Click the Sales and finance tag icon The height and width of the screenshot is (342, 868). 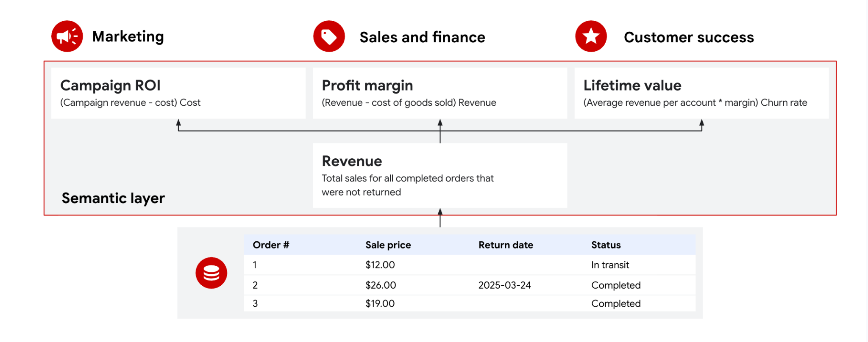tap(329, 36)
